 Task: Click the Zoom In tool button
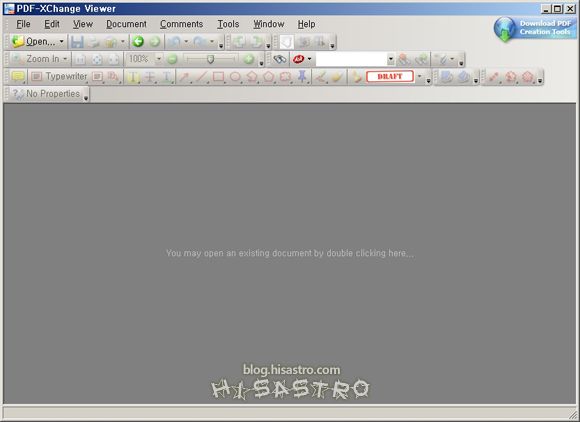coord(36,59)
